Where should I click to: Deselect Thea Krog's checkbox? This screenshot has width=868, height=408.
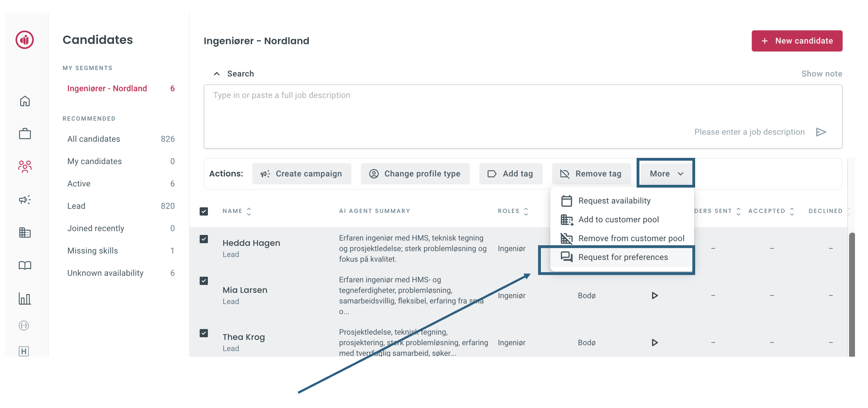click(204, 333)
